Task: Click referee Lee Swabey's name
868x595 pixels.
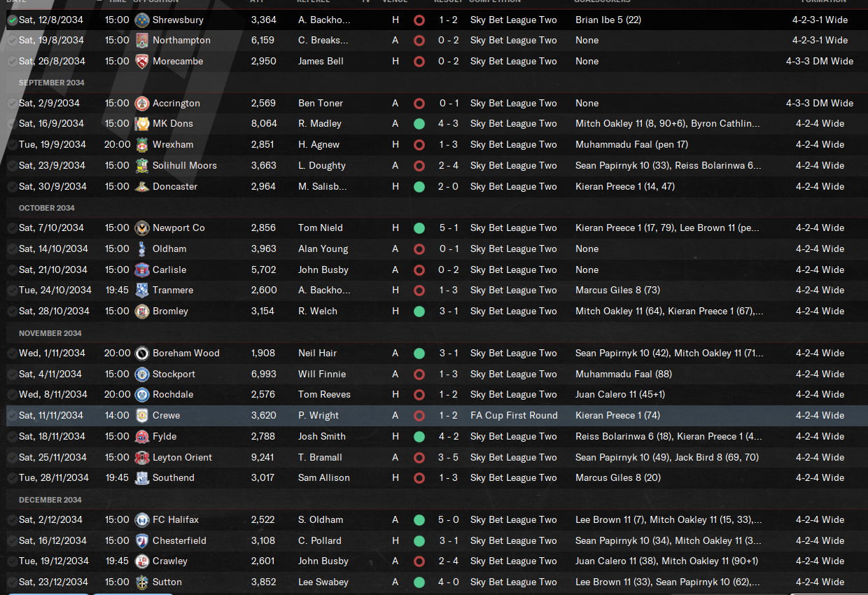Action: (323, 582)
